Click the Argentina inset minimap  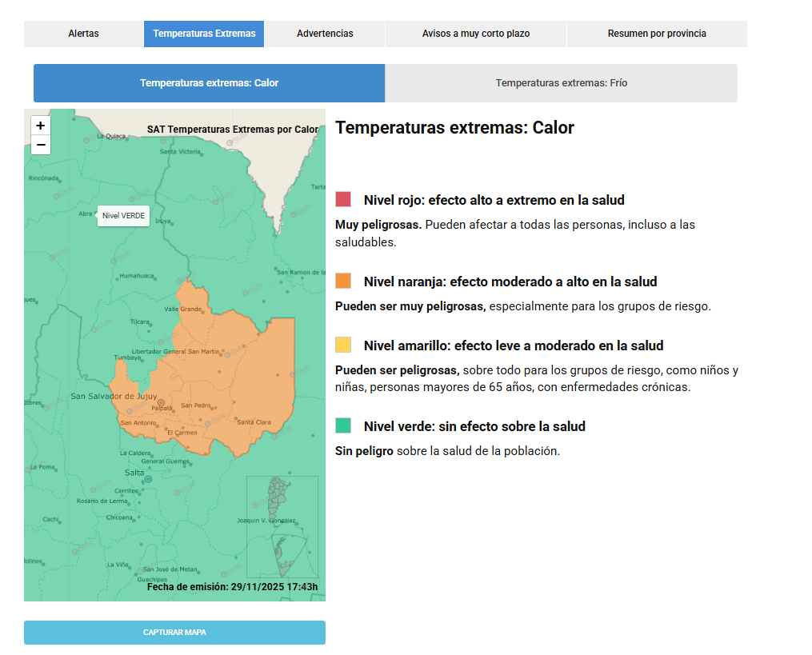pyautogui.click(x=282, y=527)
